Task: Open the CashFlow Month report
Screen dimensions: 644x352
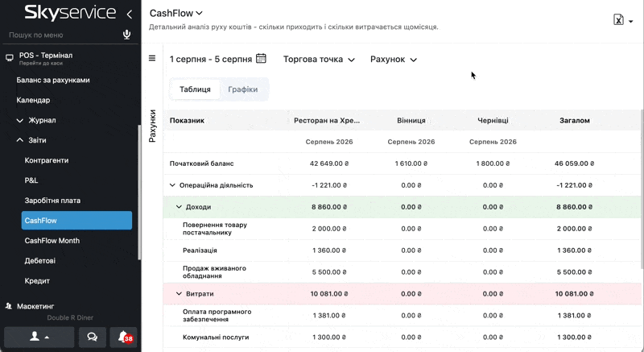Action: [52, 241]
